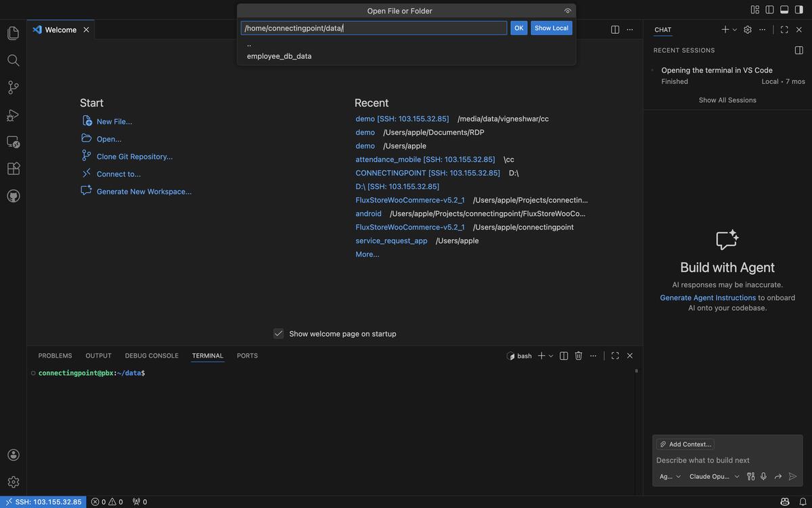Open the Explorer view in activity bar
The width and height of the screenshot is (812, 508).
click(13, 33)
